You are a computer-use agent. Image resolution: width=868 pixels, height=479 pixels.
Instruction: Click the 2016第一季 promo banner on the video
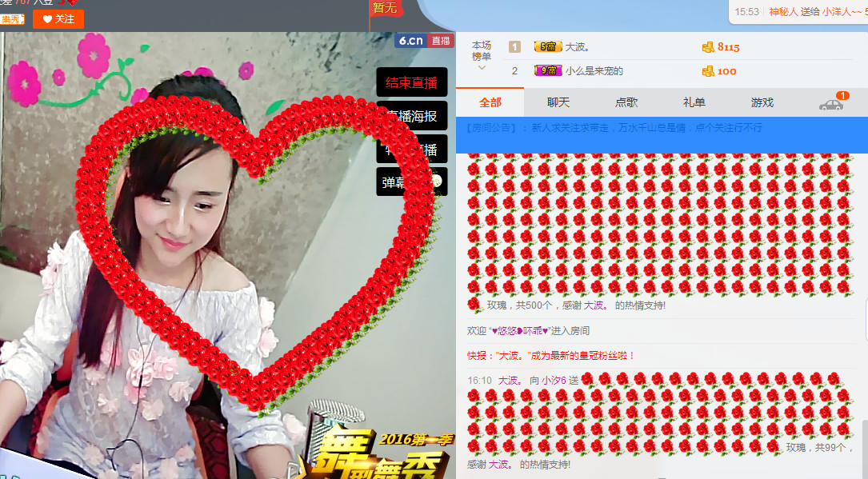pyautogui.click(x=416, y=439)
